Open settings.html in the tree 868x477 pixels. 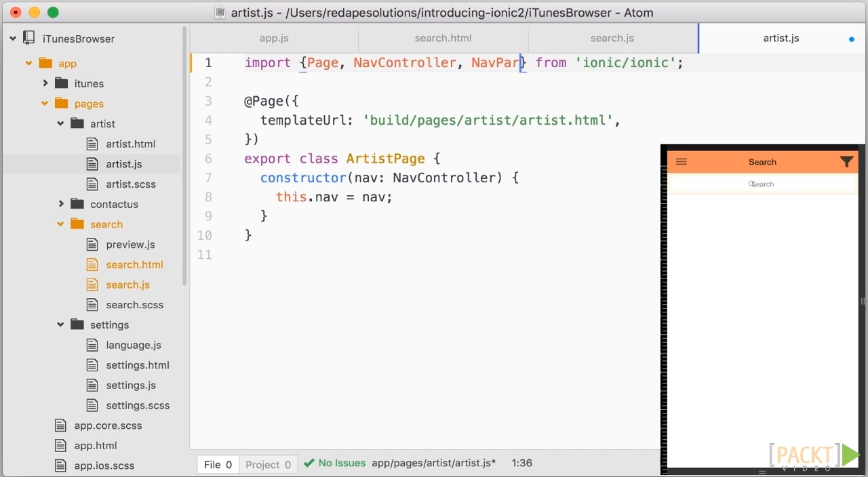138,365
